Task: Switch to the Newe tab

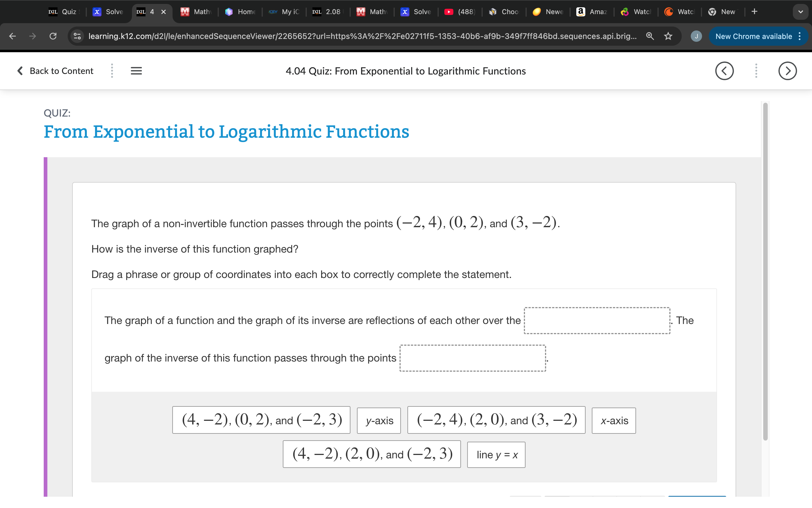Action: point(548,12)
